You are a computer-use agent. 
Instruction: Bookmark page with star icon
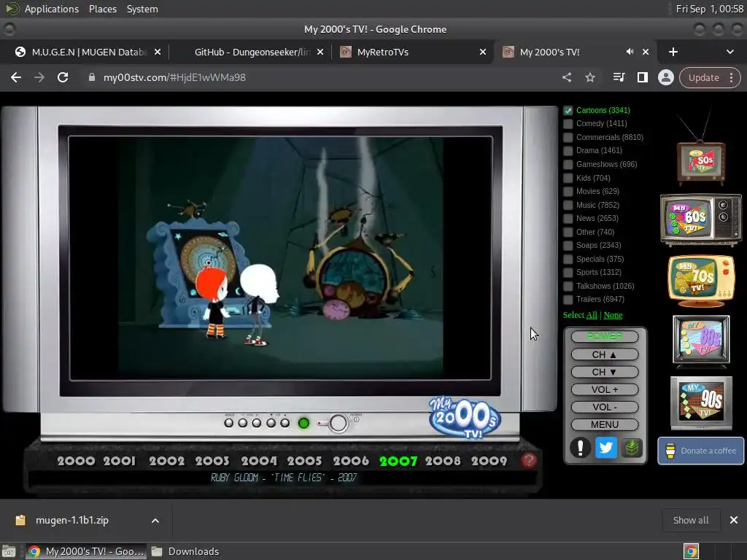coord(589,77)
